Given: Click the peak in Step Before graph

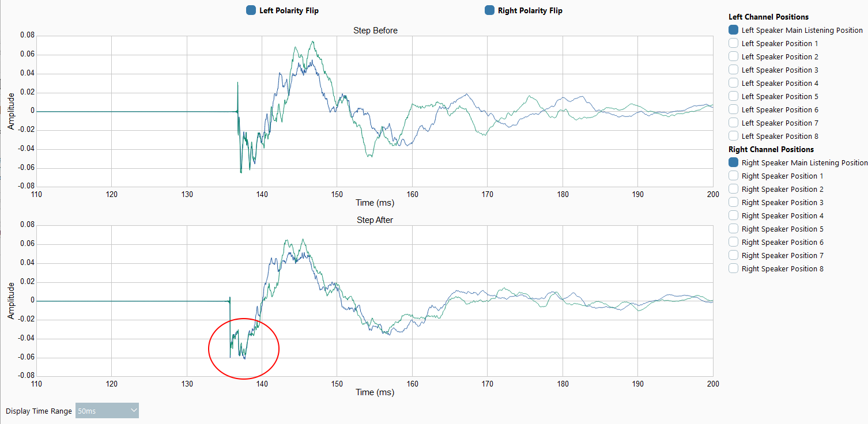Looking at the screenshot, I should pos(312,42).
